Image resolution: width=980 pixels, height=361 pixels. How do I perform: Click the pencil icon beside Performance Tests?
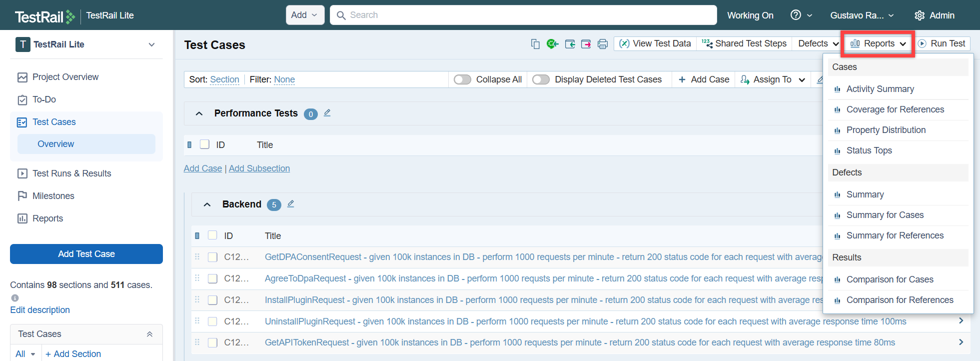[x=327, y=113]
